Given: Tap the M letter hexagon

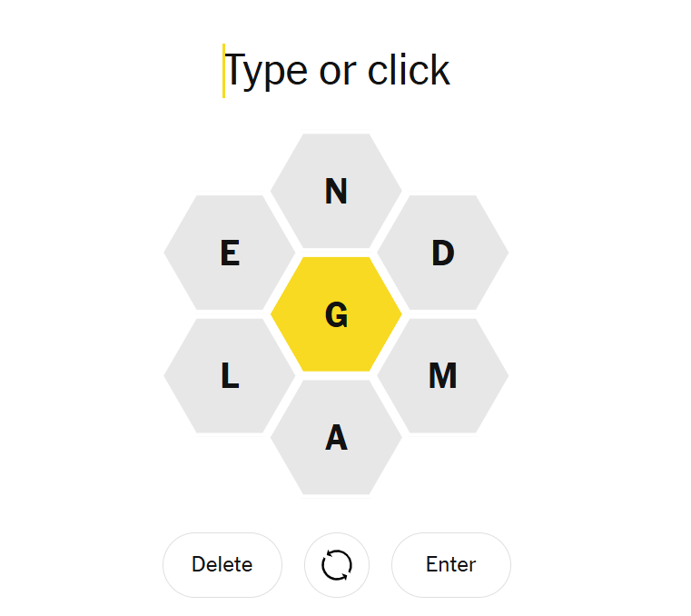Looking at the screenshot, I should (442, 375).
